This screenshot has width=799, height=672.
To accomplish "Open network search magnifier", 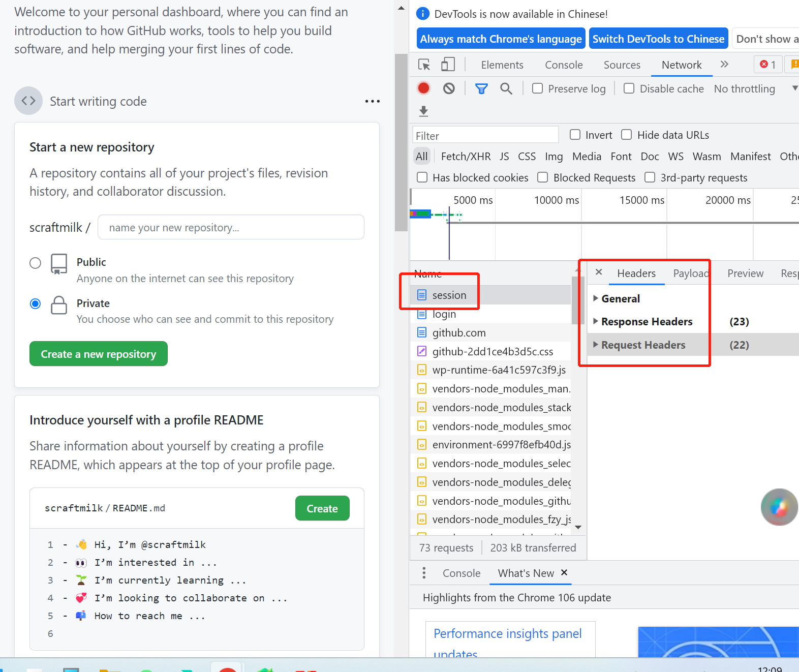I will (506, 89).
